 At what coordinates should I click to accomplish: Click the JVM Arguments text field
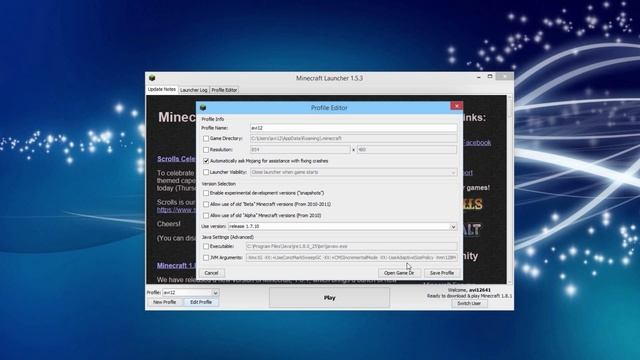click(x=351, y=258)
